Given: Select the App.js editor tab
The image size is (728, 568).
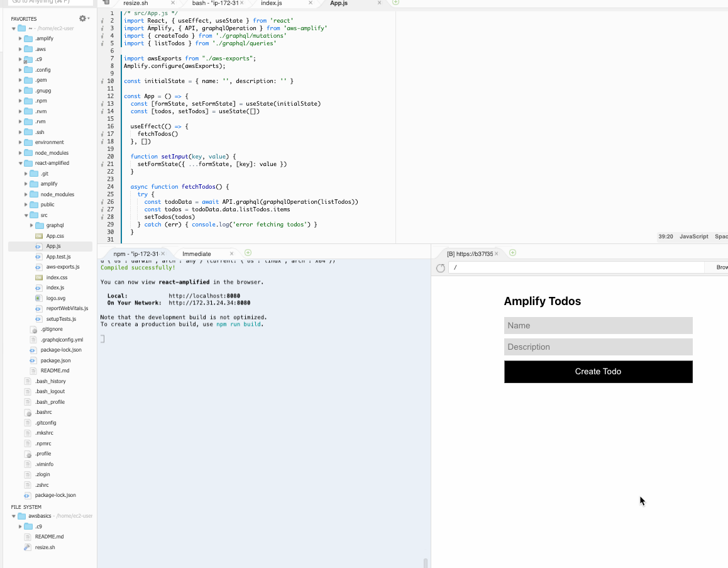Looking at the screenshot, I should 339,3.
